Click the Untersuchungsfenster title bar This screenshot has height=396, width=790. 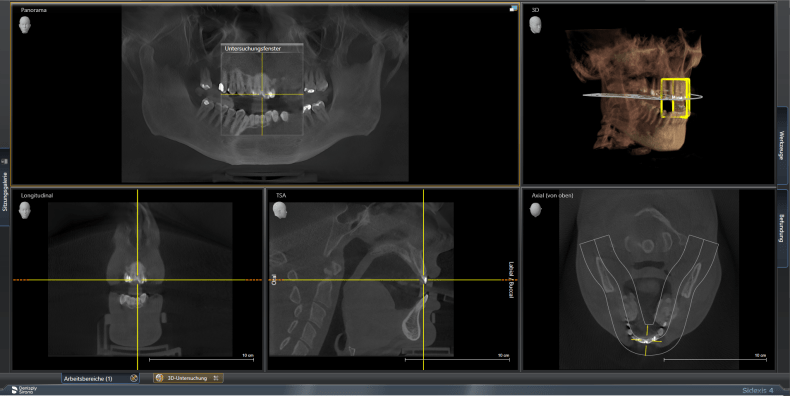tap(262, 48)
